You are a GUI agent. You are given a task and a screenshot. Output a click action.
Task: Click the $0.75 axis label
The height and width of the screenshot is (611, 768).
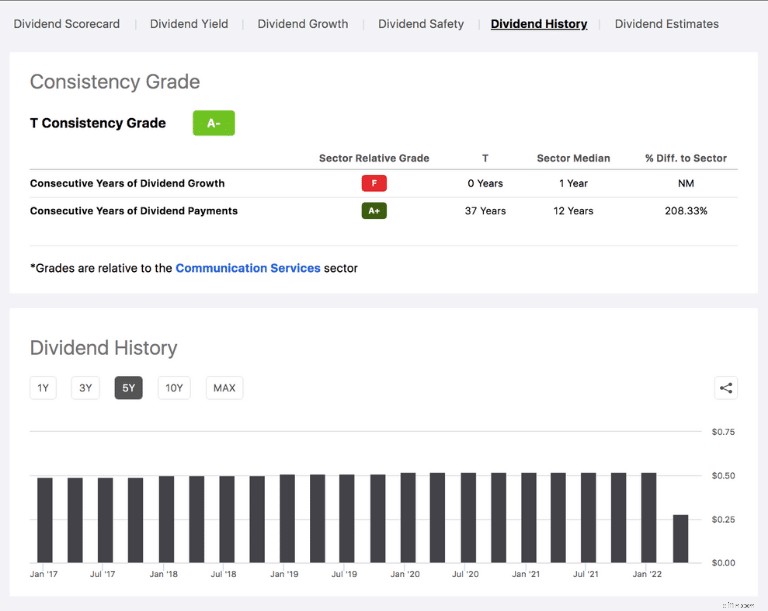(x=723, y=432)
